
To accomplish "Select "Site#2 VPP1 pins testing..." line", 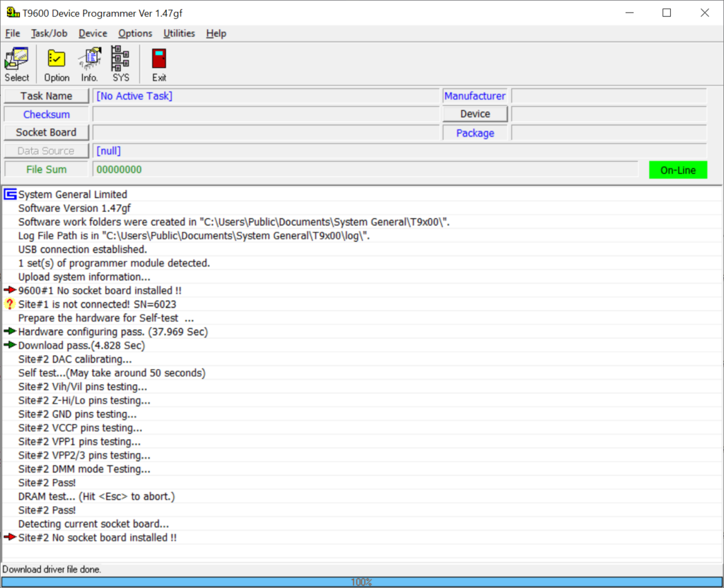I will pyautogui.click(x=79, y=442).
